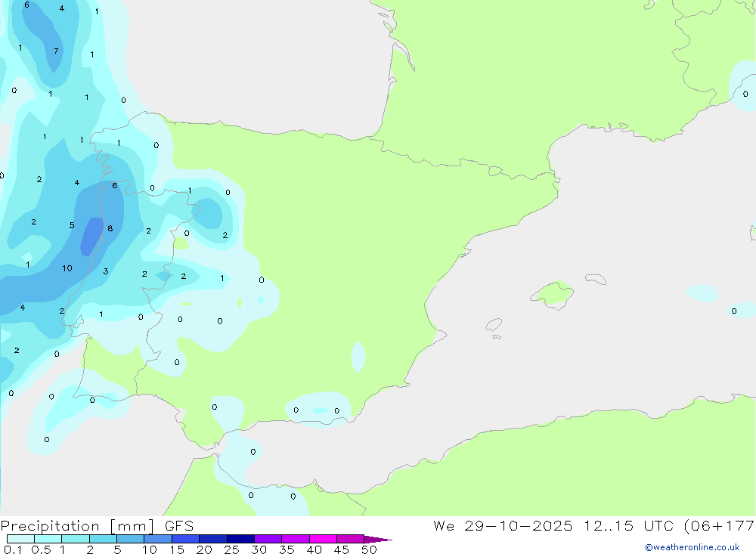
Task: Click the 0.1–0.5 mm lightest cyan legend swatch
Action: pos(20,539)
